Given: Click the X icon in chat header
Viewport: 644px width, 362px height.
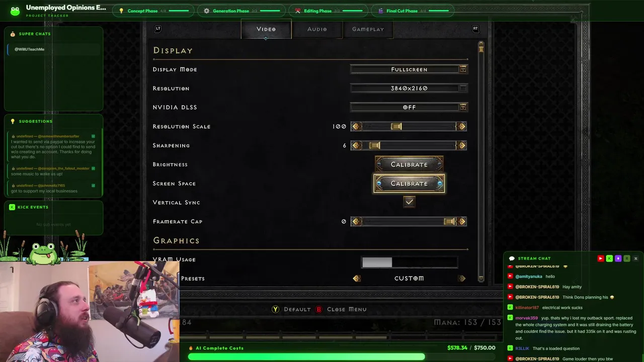Looking at the screenshot, I should click(635, 258).
